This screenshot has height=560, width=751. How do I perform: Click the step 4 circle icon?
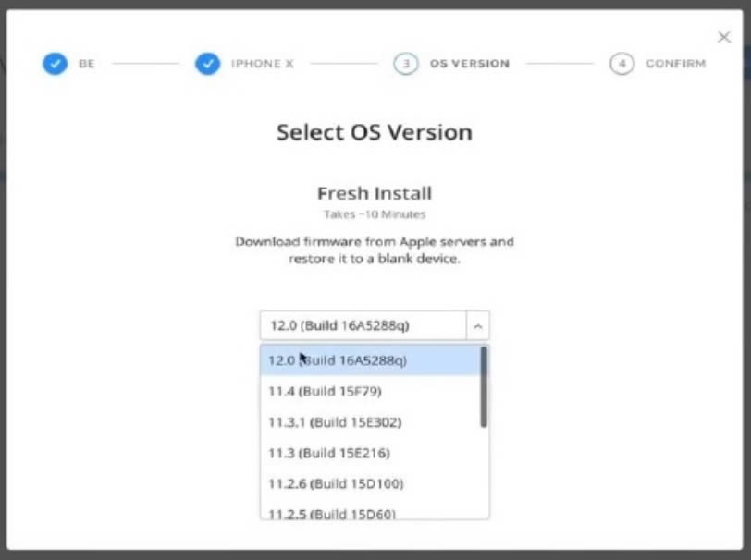tap(622, 64)
